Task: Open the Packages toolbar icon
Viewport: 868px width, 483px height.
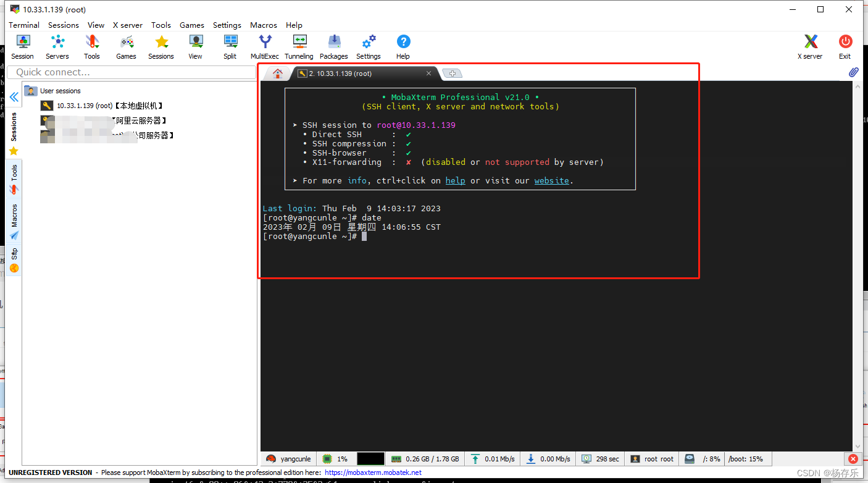Action: tap(334, 47)
